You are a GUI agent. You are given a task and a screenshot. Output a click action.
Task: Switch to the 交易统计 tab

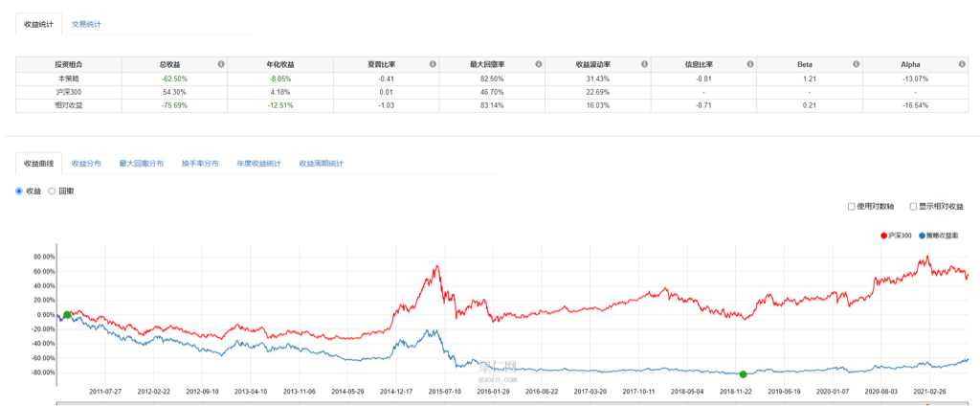pyautogui.click(x=87, y=23)
